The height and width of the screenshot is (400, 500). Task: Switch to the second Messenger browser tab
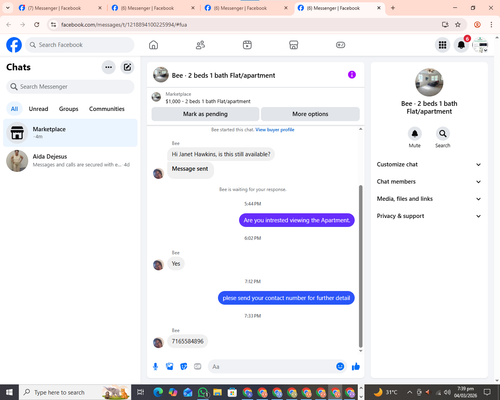pyautogui.click(x=152, y=8)
